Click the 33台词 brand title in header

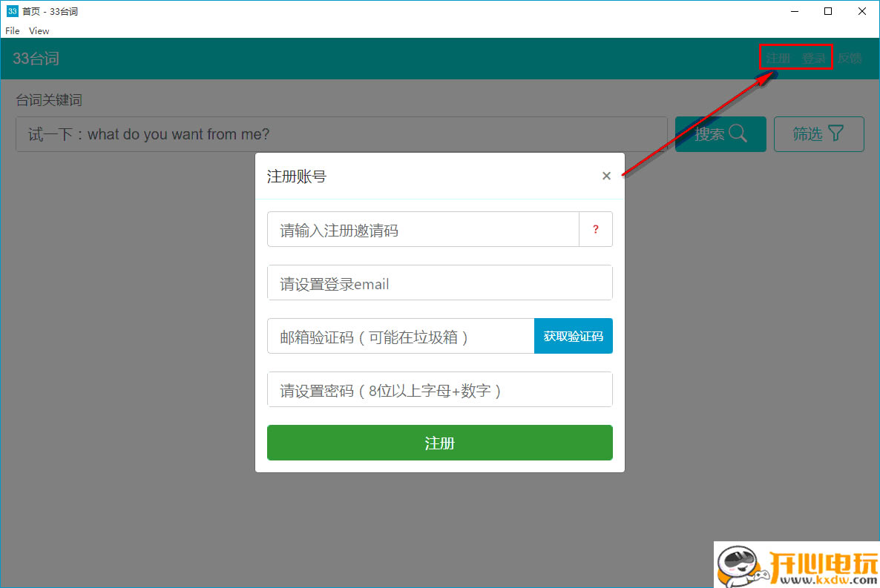[x=36, y=59]
